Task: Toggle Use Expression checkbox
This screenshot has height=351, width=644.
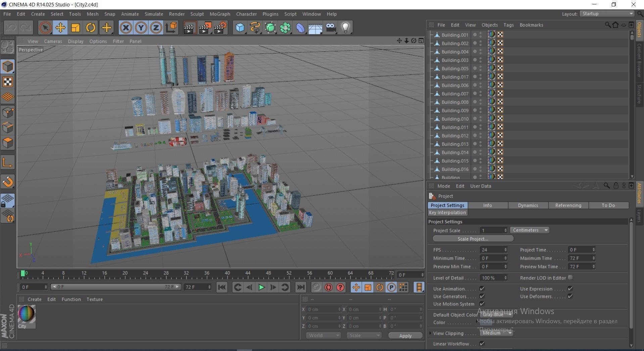Action: (x=570, y=289)
